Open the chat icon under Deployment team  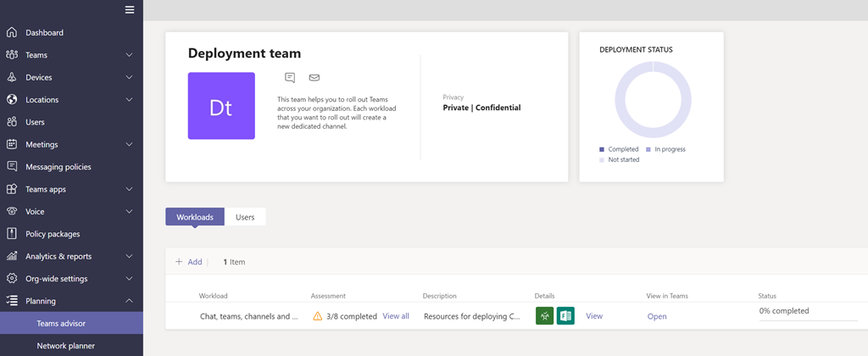tap(290, 78)
